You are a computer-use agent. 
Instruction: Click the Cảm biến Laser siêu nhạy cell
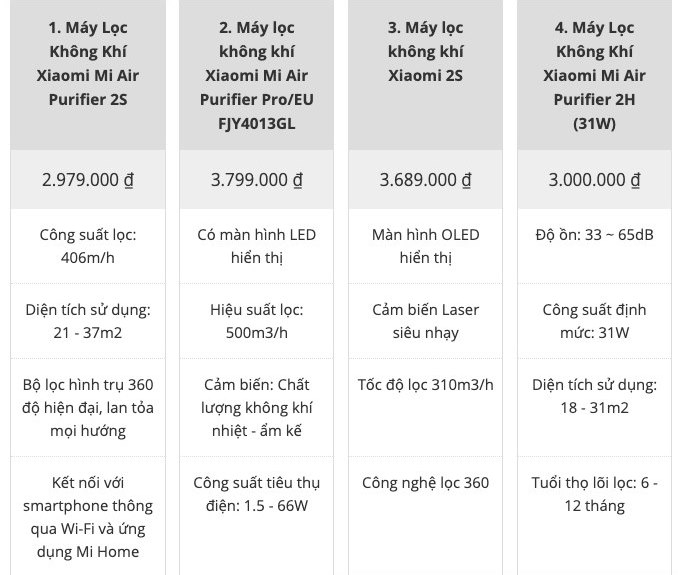(425, 321)
